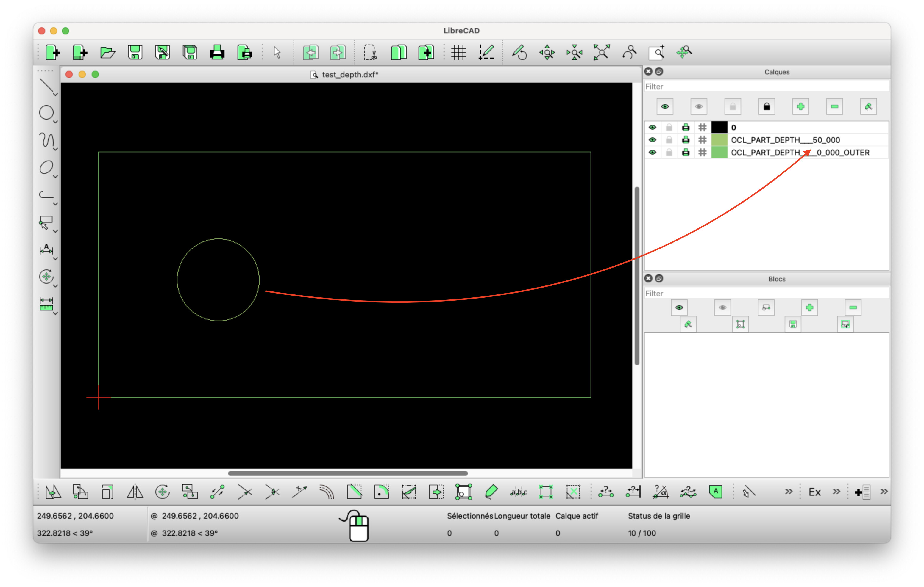This screenshot has height=587, width=924.
Task: Toggle visibility of layer 0
Action: [652, 127]
